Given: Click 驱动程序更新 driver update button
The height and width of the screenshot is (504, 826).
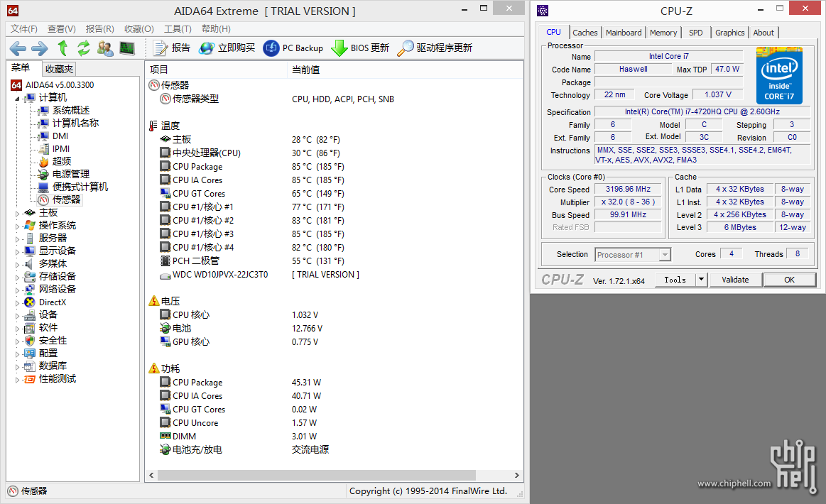Looking at the screenshot, I should click(x=435, y=48).
